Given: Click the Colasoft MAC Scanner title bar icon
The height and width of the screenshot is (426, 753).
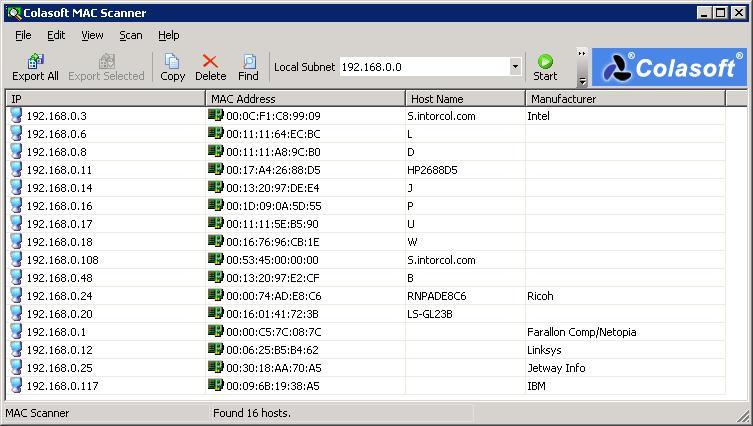Looking at the screenshot, I should point(12,13).
